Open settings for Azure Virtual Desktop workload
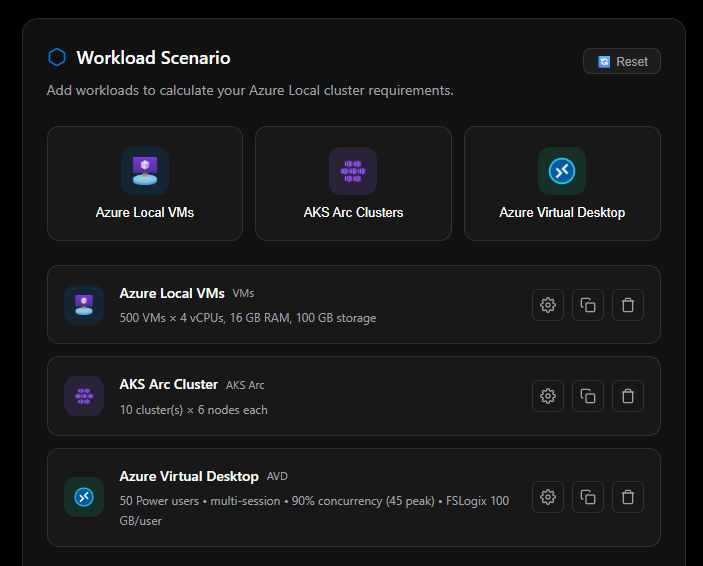Screen dimensions: 703x566 pyautogui.click(x=548, y=497)
